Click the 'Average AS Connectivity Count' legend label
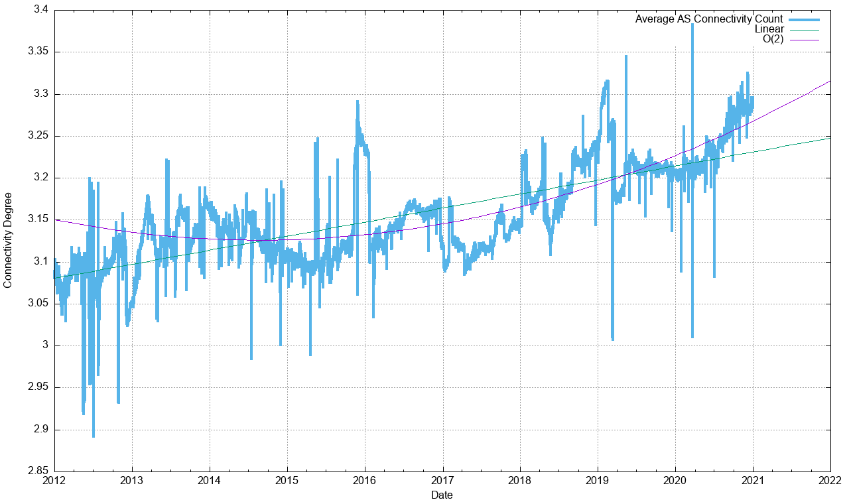Viewport: 849px width, 504px height. tap(708, 19)
